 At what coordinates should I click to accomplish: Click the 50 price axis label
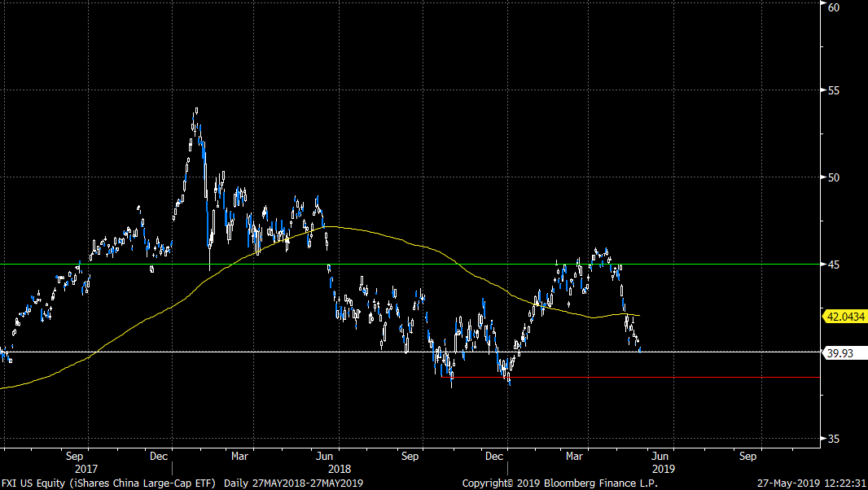tap(834, 177)
